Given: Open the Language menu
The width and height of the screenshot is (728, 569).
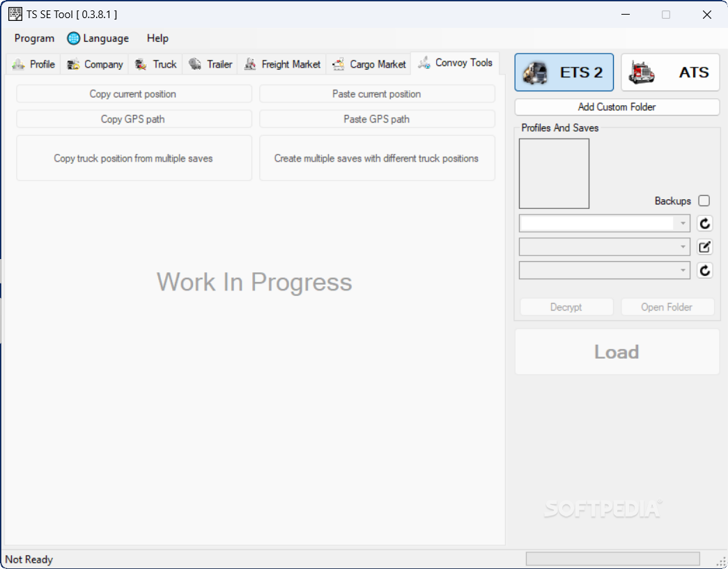Looking at the screenshot, I should [98, 38].
